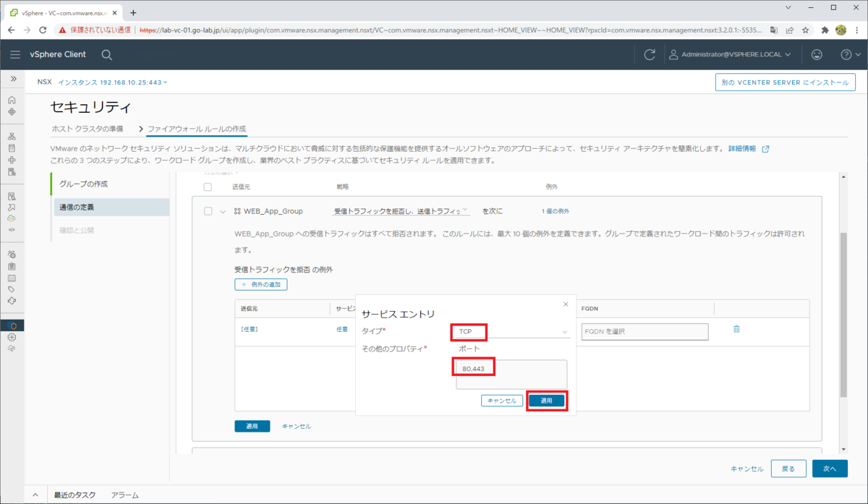Open external link icon beside 詳細情報

(x=766, y=149)
